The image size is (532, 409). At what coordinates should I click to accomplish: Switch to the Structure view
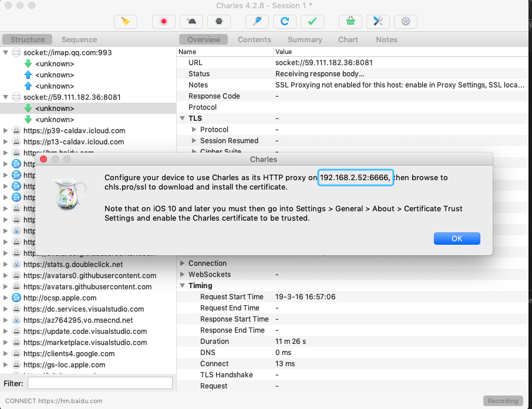[x=28, y=39]
